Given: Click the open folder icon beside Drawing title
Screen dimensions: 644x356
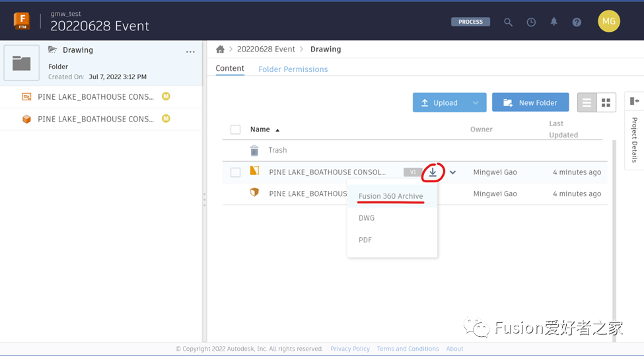Looking at the screenshot, I should [x=52, y=50].
